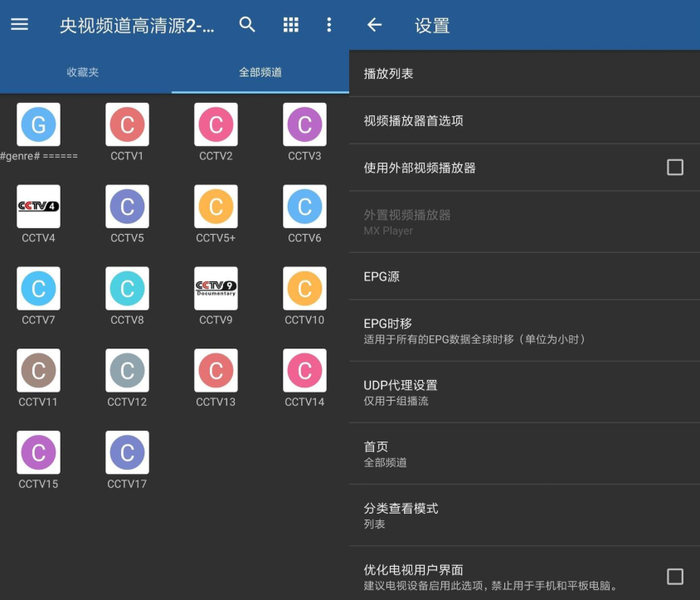The image size is (700, 600).
Task: Open the CCTV10 channel icon
Action: (x=304, y=288)
